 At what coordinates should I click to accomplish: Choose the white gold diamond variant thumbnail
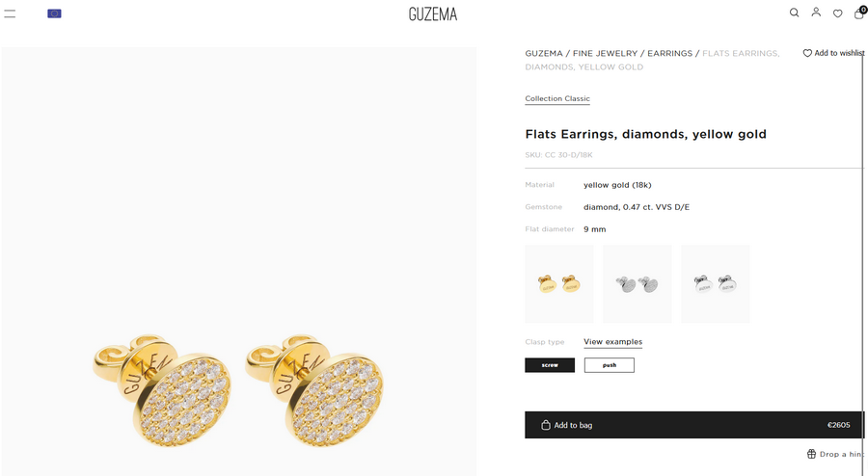click(637, 284)
